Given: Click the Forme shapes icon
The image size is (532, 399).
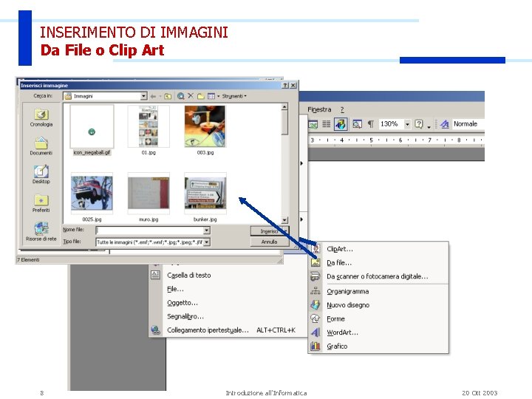Looking at the screenshot, I should pyautogui.click(x=316, y=318).
